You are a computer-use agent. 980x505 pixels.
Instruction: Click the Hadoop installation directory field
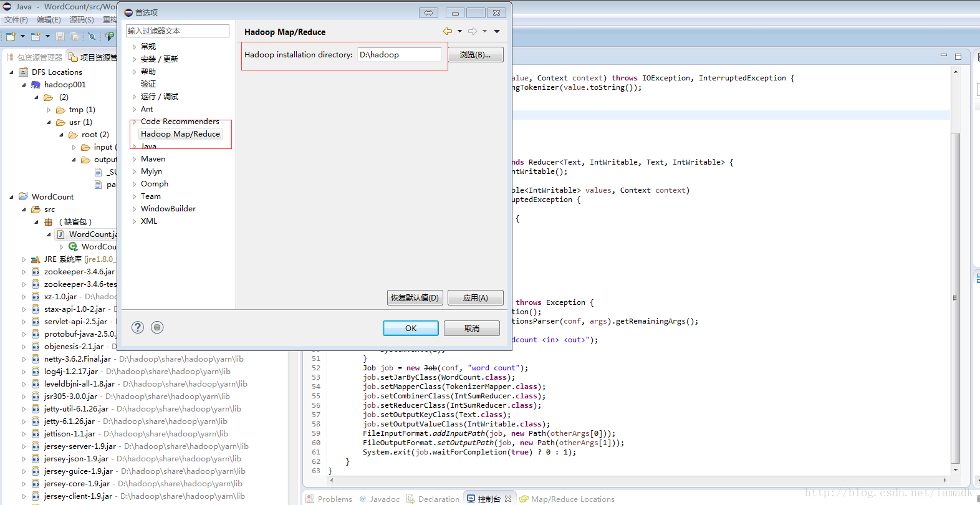coord(400,55)
